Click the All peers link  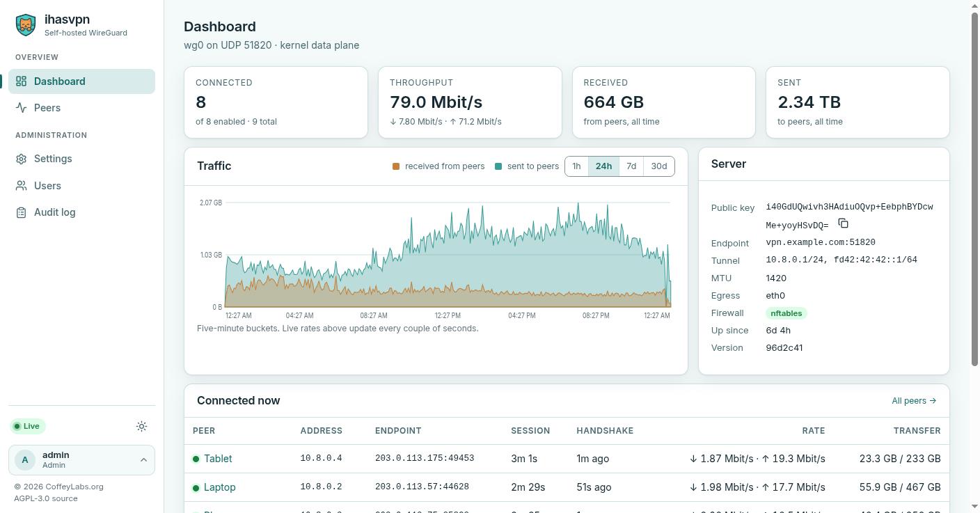pyautogui.click(x=914, y=401)
